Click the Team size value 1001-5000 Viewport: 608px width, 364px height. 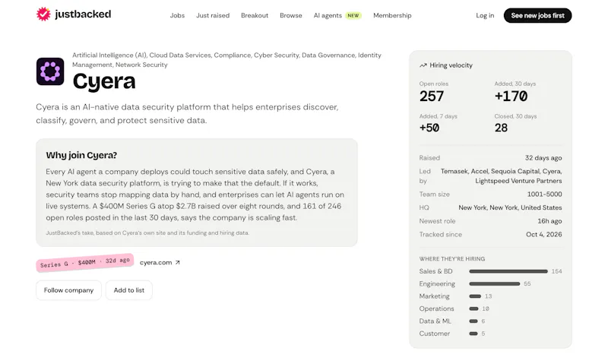544,195
